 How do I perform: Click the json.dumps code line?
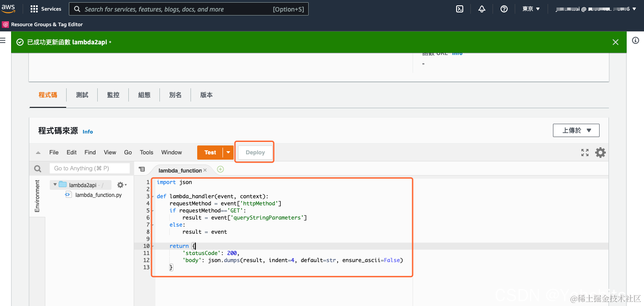293,260
